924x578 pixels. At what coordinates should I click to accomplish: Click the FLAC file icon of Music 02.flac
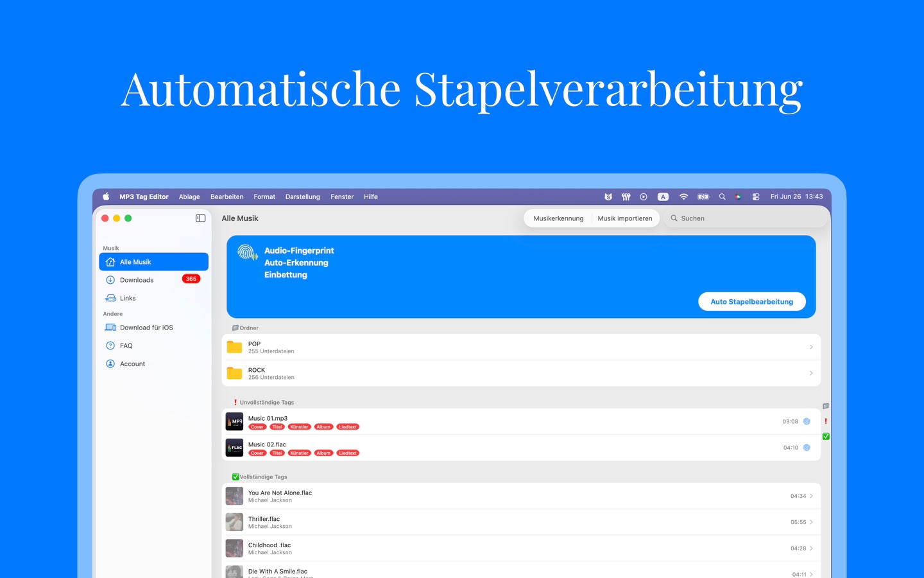click(x=234, y=448)
